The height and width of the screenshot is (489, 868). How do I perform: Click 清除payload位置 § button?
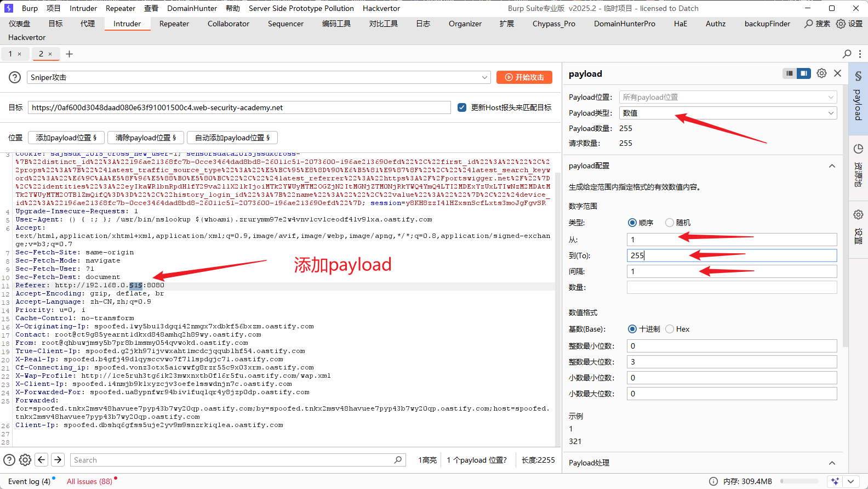(146, 138)
